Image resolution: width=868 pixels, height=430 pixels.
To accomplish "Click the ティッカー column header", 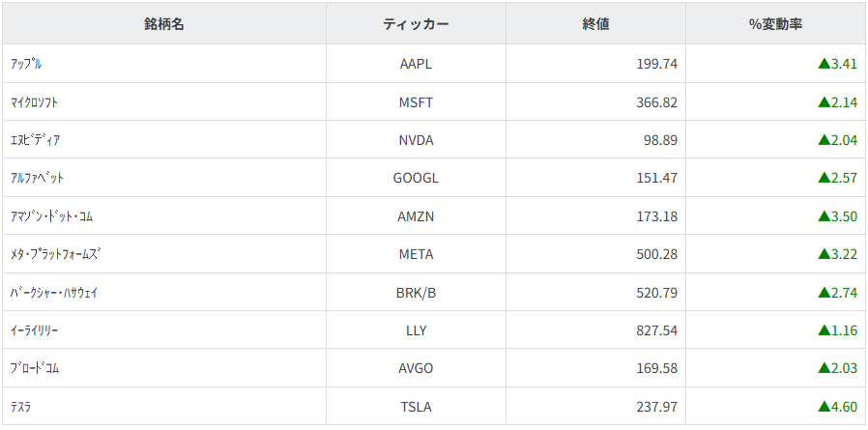I will click(416, 24).
